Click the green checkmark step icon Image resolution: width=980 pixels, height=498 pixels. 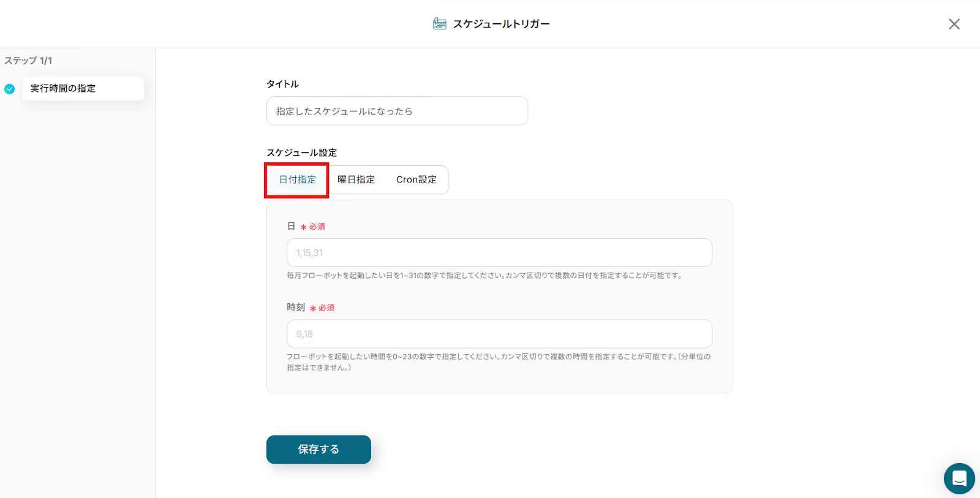[x=10, y=89]
